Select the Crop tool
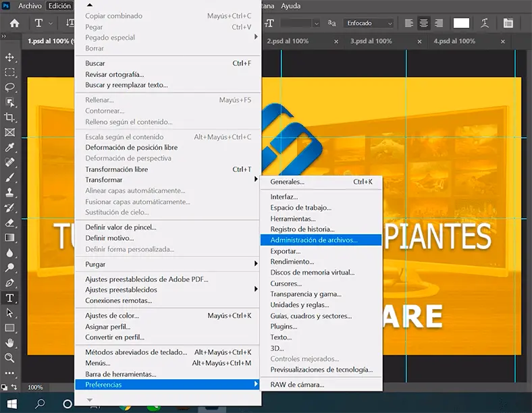 (x=9, y=117)
